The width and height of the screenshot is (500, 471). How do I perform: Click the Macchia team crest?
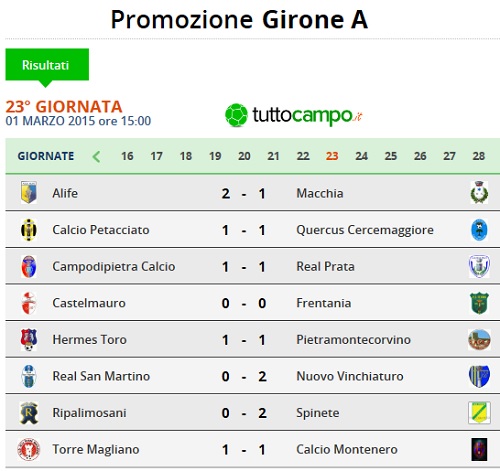(x=479, y=193)
